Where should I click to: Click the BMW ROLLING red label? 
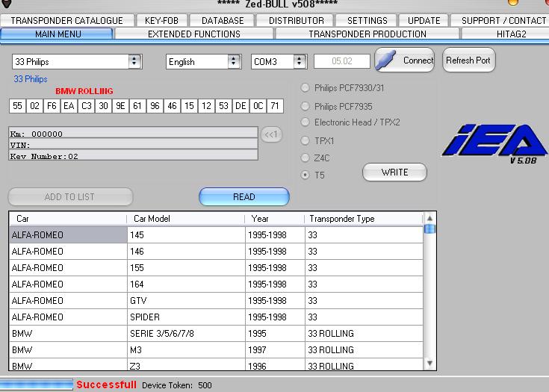[x=84, y=91]
